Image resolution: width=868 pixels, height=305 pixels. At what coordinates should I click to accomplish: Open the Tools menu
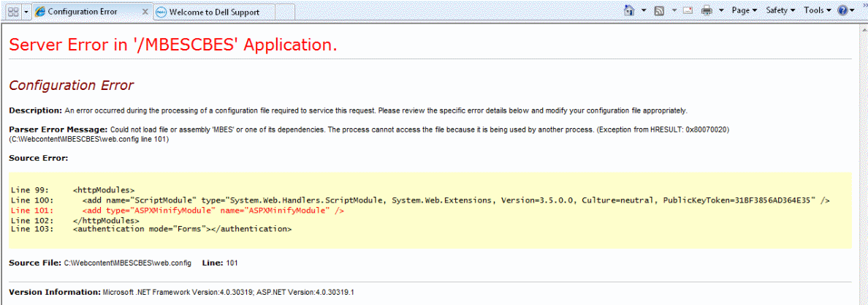(818, 10)
